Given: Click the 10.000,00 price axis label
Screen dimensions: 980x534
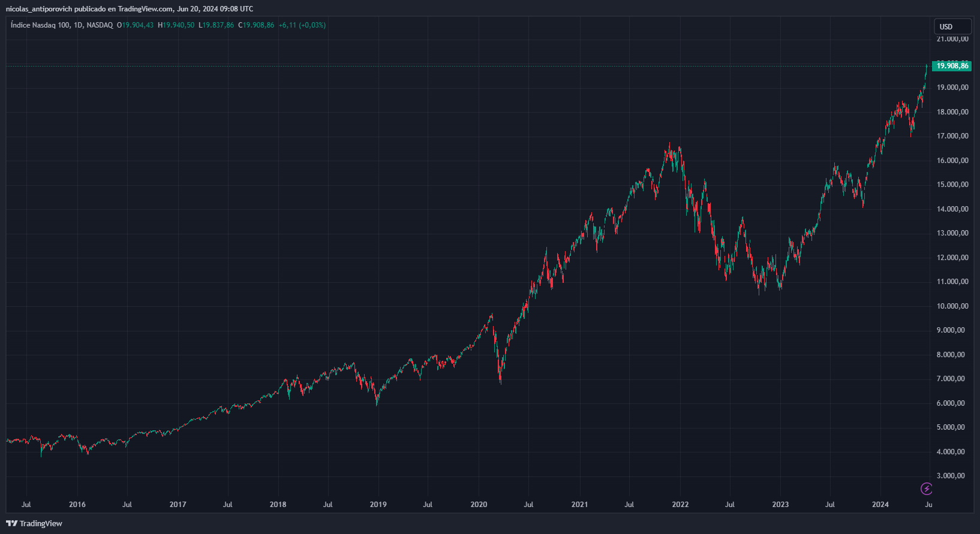Looking at the screenshot, I should (952, 306).
